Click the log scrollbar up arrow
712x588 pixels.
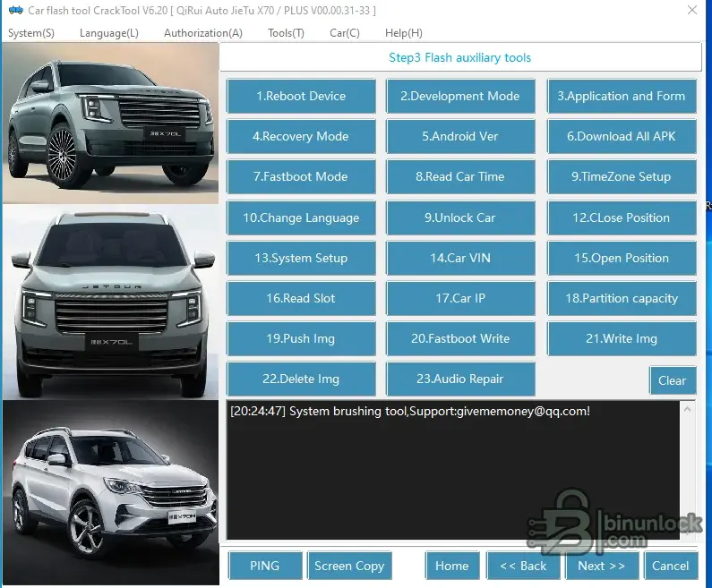688,409
